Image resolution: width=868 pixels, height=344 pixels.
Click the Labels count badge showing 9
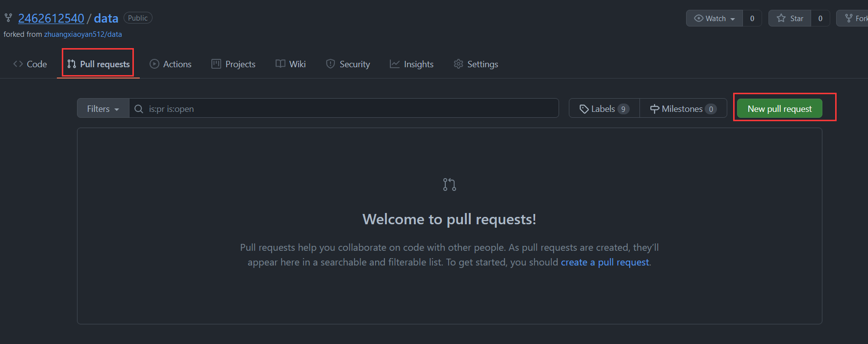pos(623,109)
